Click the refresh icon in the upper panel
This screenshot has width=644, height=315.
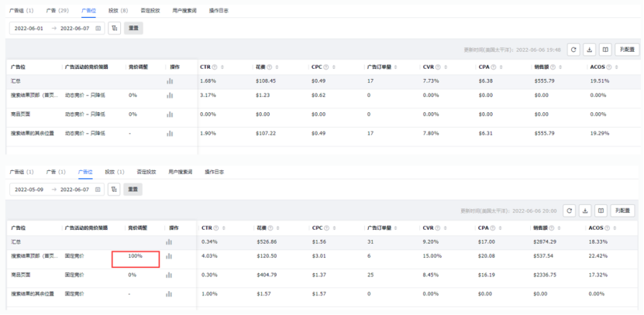[573, 50]
